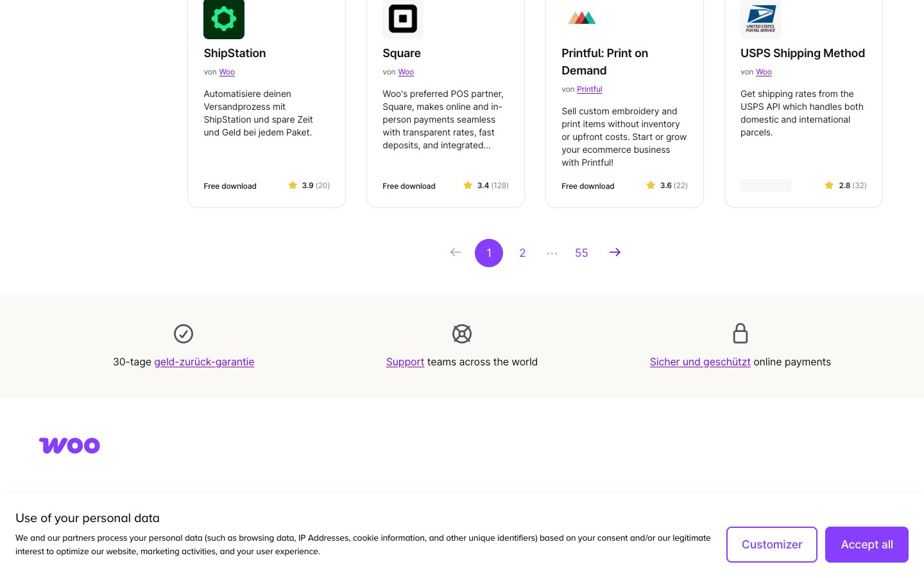924x578 pixels.
Task: Open the Sicher und geschützt link
Action: (x=700, y=362)
